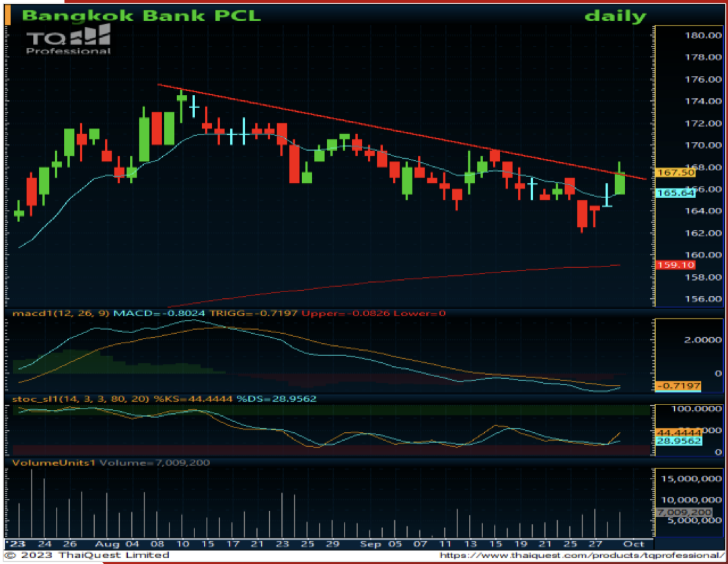Click the 29 date on the time axis

tap(332, 544)
